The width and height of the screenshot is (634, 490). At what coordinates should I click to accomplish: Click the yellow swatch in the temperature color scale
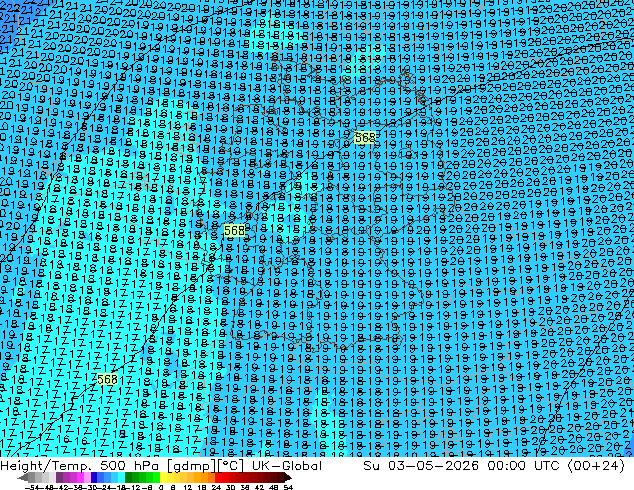point(163,477)
